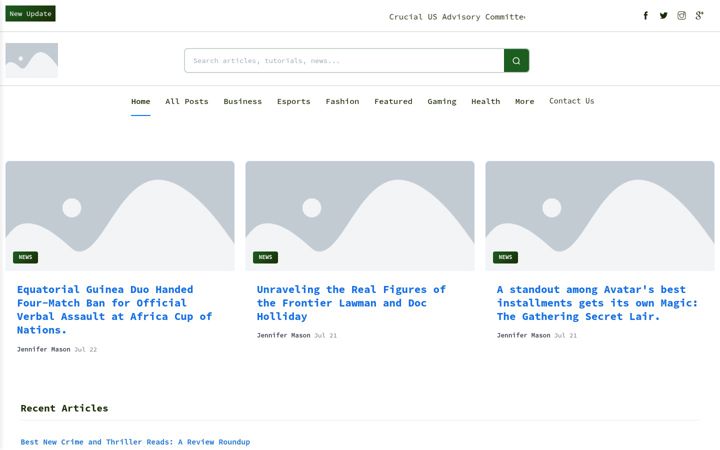This screenshot has width=720, height=450.
Task: Click the Unraveling article thumbnail image
Action: tap(360, 216)
